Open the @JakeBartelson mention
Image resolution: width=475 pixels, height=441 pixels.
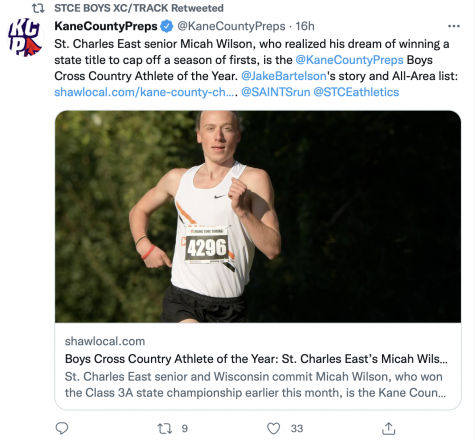click(284, 76)
